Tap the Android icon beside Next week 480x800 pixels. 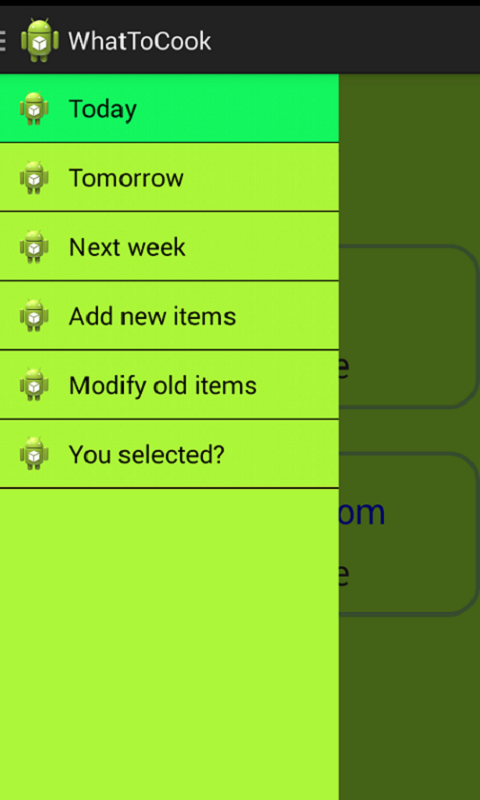[34, 246]
